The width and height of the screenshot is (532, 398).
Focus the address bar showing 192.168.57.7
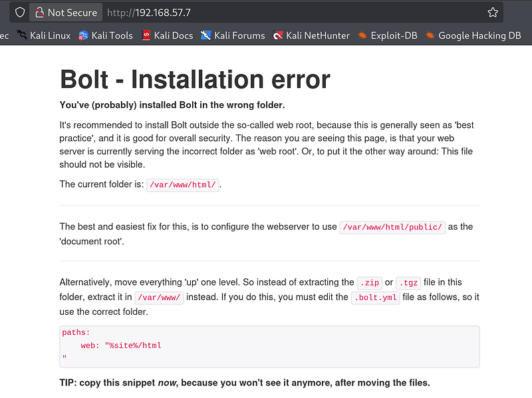[x=266, y=12]
